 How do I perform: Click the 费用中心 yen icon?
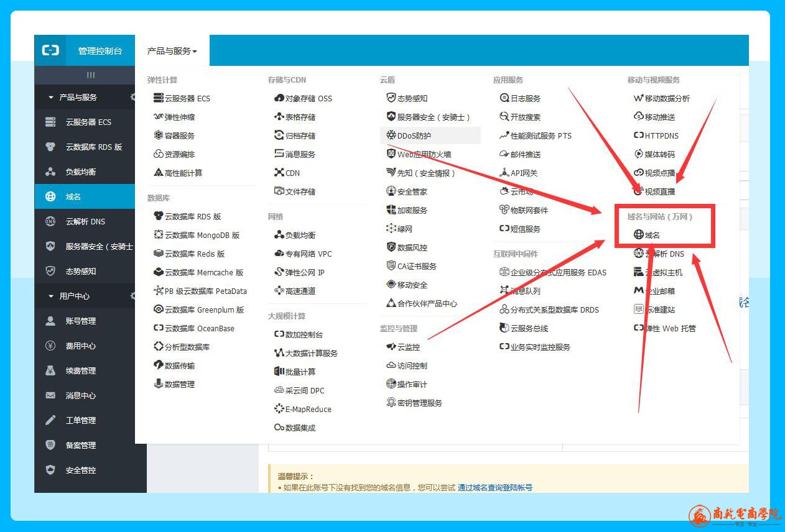tap(51, 346)
